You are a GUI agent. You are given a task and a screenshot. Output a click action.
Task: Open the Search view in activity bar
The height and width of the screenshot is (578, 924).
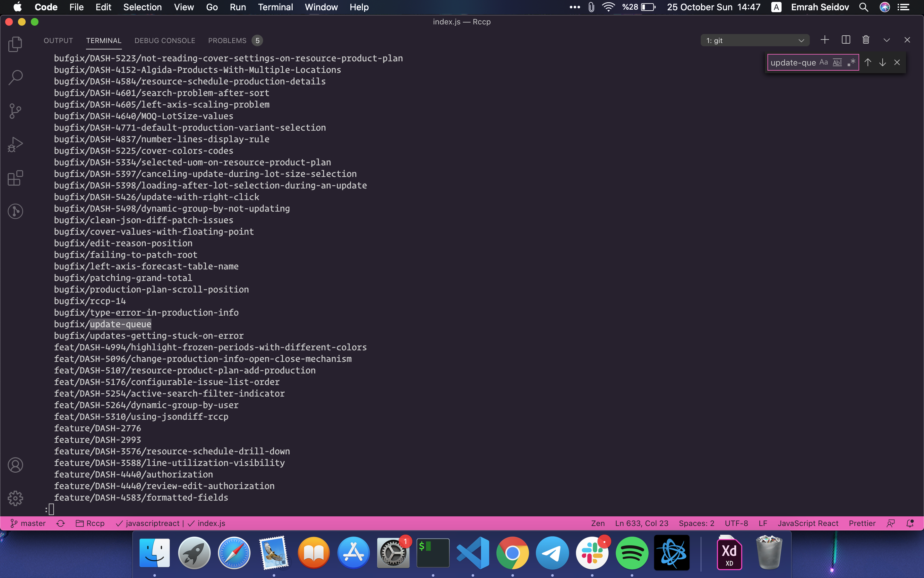point(15,78)
